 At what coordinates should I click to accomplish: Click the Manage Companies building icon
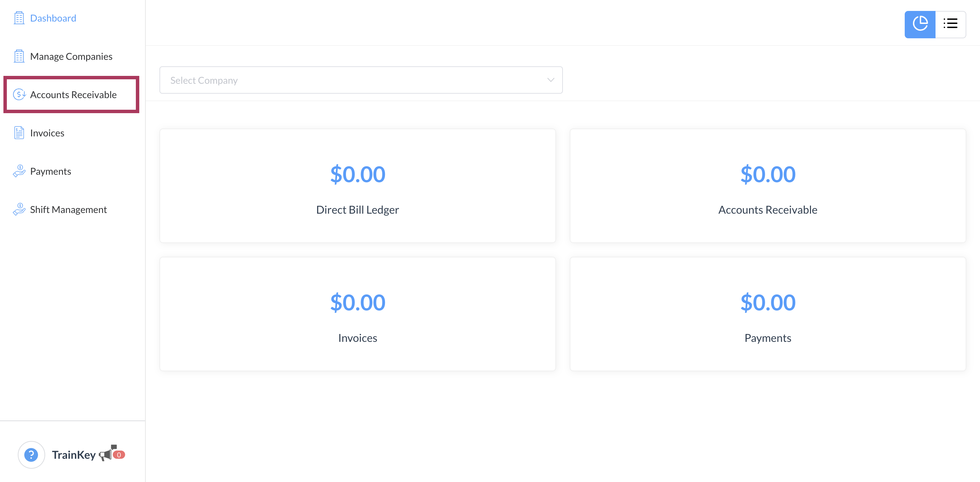[19, 56]
